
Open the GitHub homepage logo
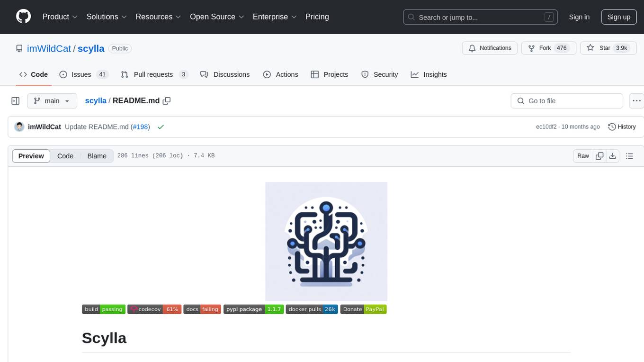point(23,17)
